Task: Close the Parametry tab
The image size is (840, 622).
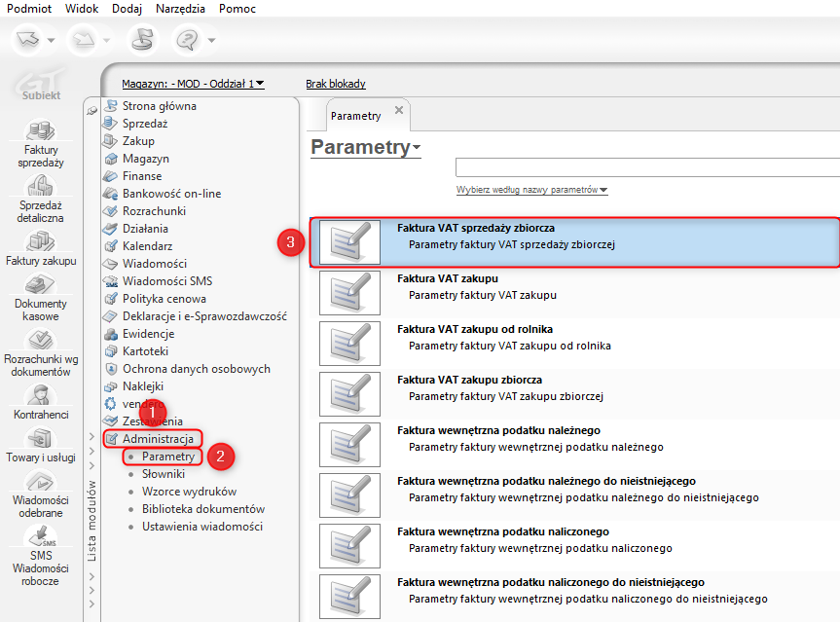Action: tap(398, 110)
